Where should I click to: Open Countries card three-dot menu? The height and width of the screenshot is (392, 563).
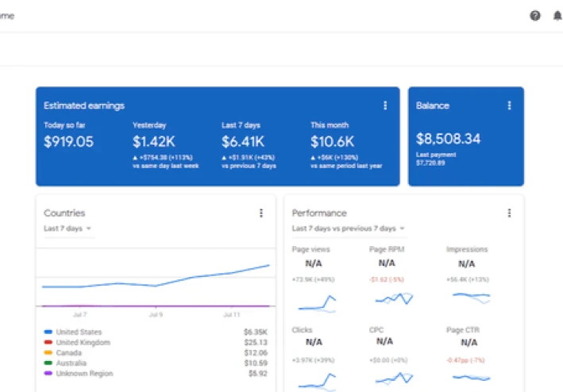pos(261,213)
